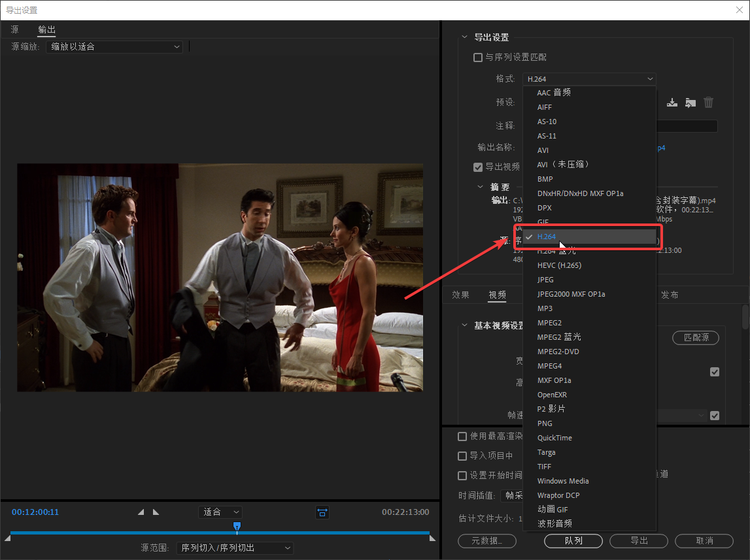Set the out point marker triangle
Image resolution: width=750 pixels, height=560 pixels.
pos(156,512)
